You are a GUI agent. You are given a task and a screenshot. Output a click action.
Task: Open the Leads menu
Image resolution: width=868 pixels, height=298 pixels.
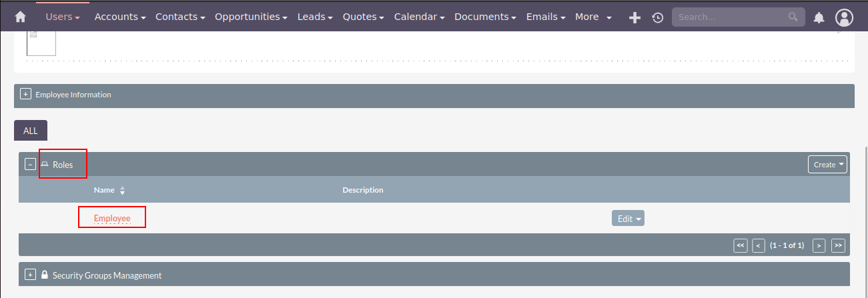[315, 17]
